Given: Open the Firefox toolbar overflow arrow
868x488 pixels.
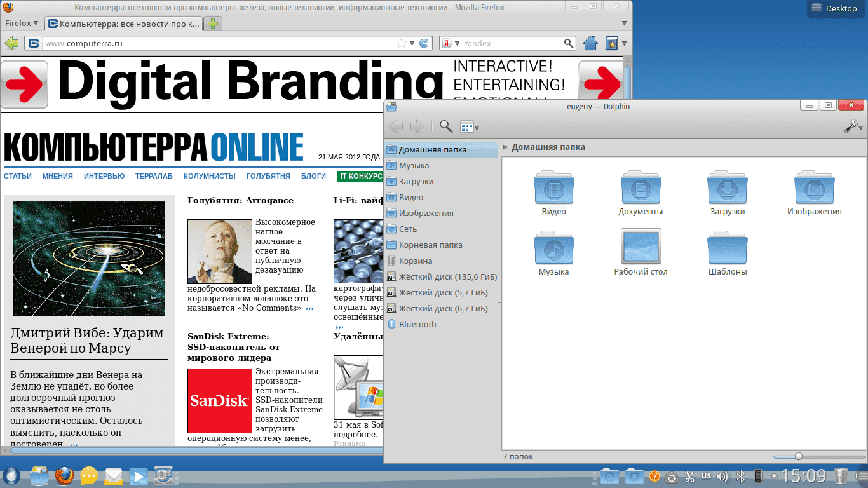Looking at the screenshot, I should [x=624, y=43].
